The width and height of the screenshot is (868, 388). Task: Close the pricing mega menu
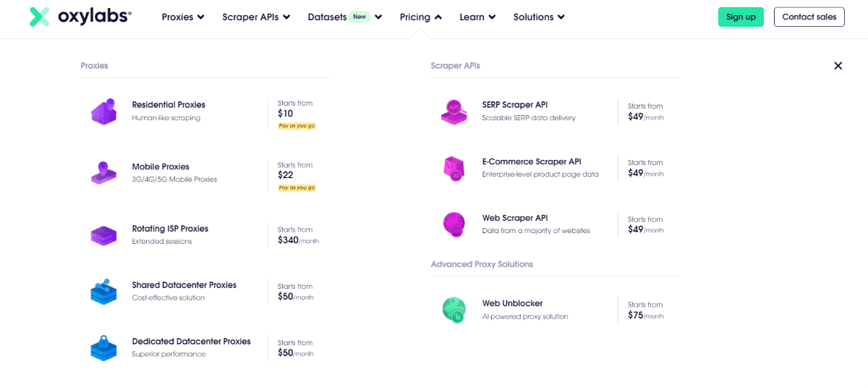pyautogui.click(x=838, y=66)
